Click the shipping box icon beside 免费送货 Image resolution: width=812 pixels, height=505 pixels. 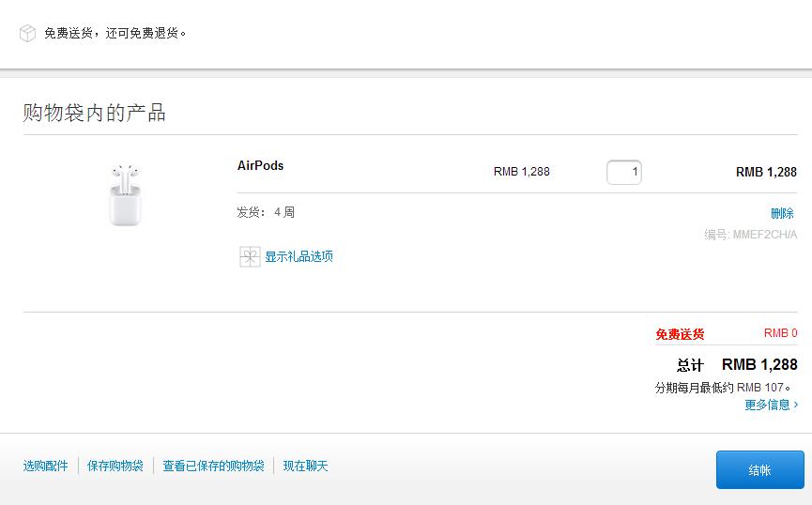[27, 33]
